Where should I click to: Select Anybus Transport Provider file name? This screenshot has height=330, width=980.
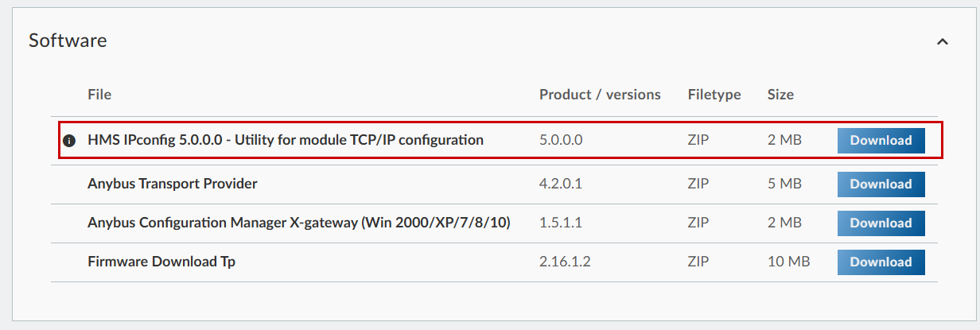173,184
